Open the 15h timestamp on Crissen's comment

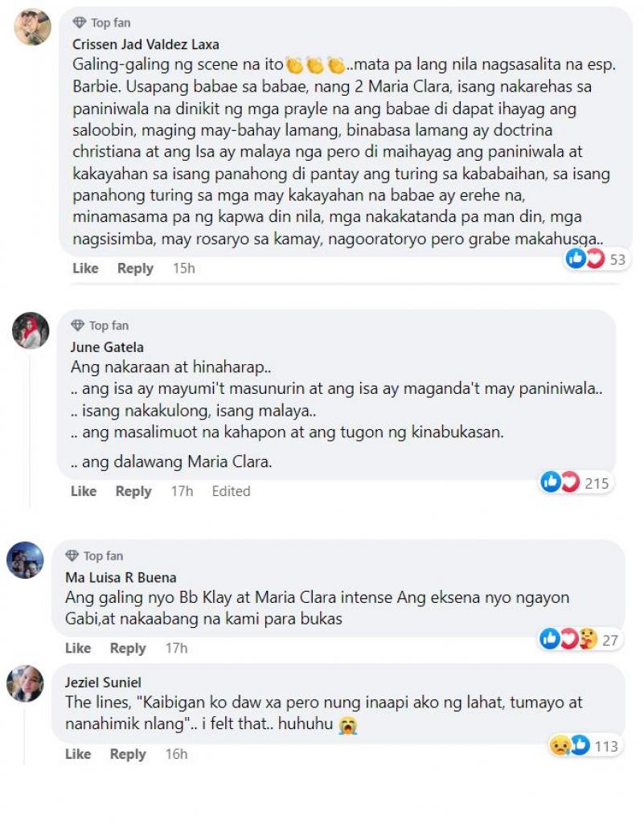(x=184, y=268)
